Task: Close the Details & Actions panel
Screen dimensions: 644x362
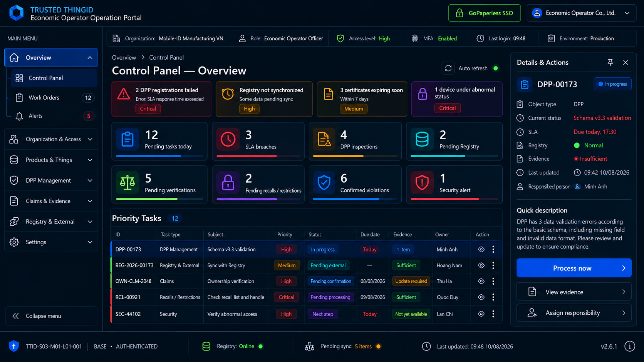Action: point(626,62)
